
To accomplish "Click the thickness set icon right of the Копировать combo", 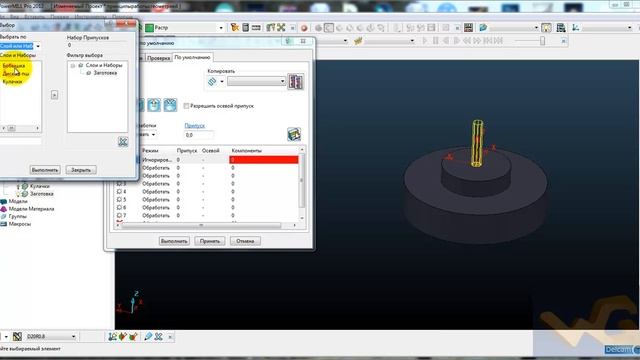I will [296, 82].
